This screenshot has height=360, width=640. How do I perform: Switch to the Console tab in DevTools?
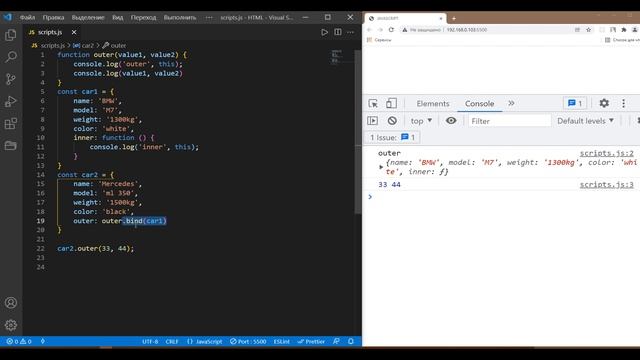pyautogui.click(x=480, y=104)
